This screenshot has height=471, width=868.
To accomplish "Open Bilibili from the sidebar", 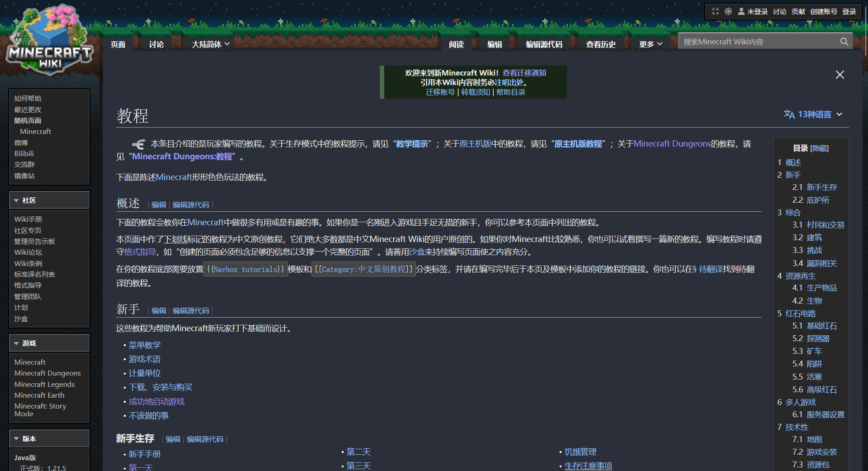I will click(x=24, y=153).
